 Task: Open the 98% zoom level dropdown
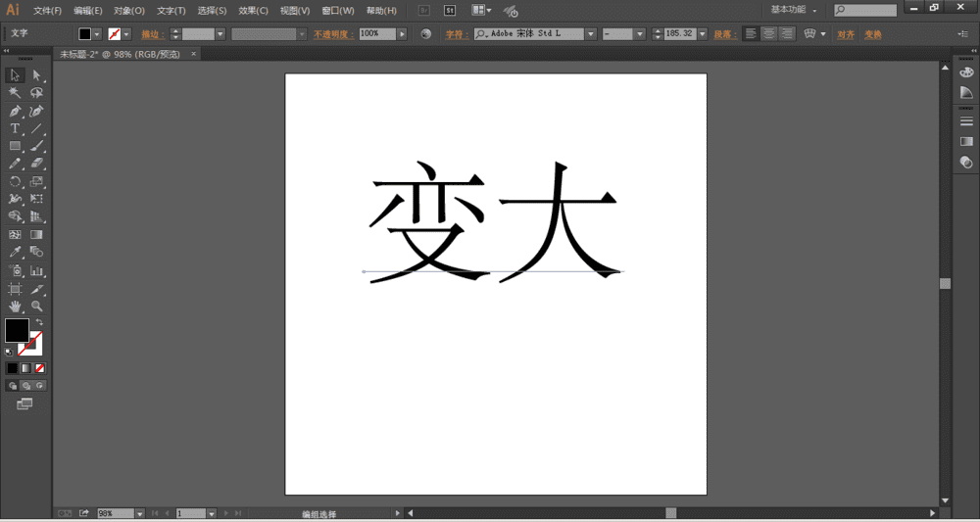140,513
